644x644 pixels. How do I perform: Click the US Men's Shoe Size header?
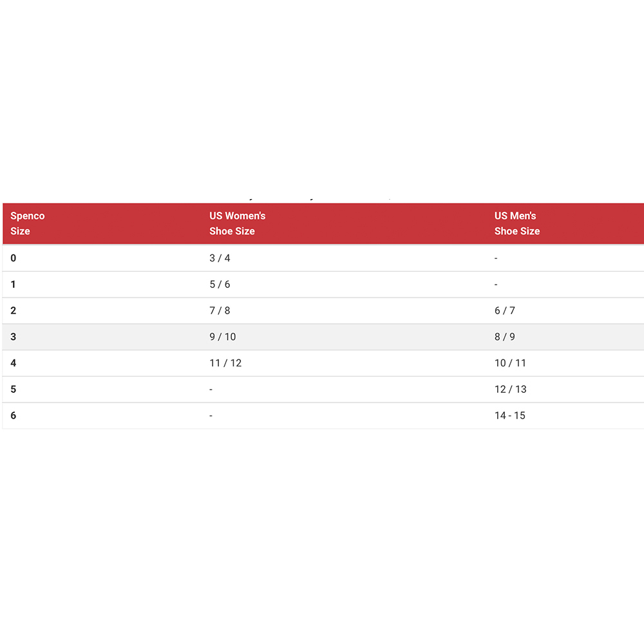click(516, 223)
